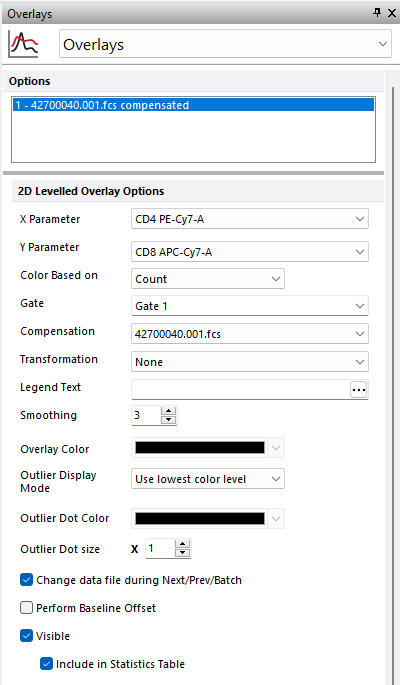Click the Legend Text input field
Viewport: 400px width, 685px height.
click(240, 389)
